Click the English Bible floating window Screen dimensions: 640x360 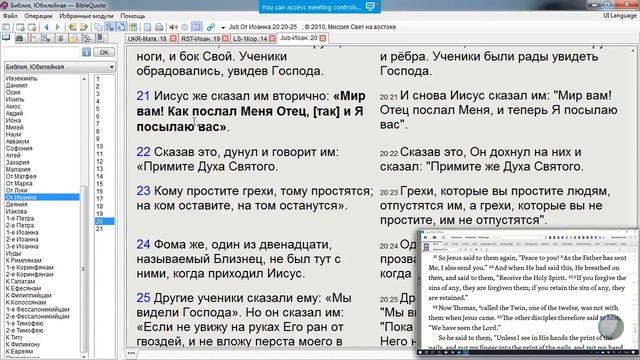click(528, 292)
